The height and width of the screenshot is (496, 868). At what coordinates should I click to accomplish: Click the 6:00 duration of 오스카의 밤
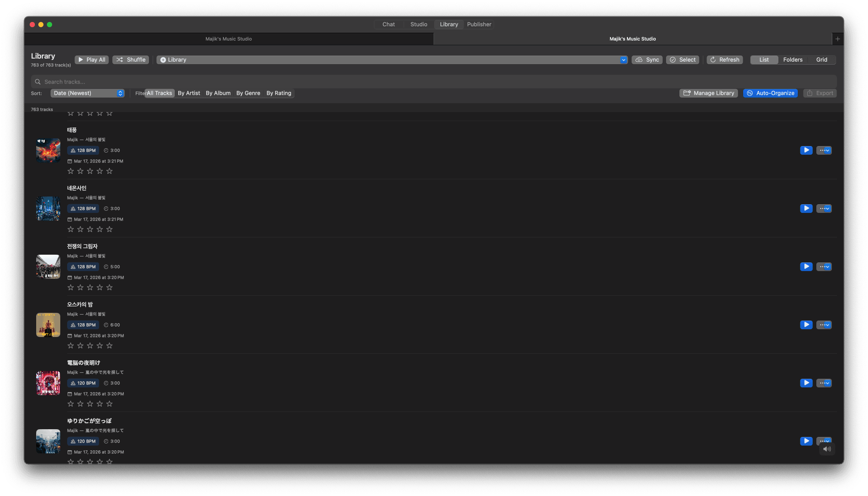pyautogui.click(x=112, y=325)
